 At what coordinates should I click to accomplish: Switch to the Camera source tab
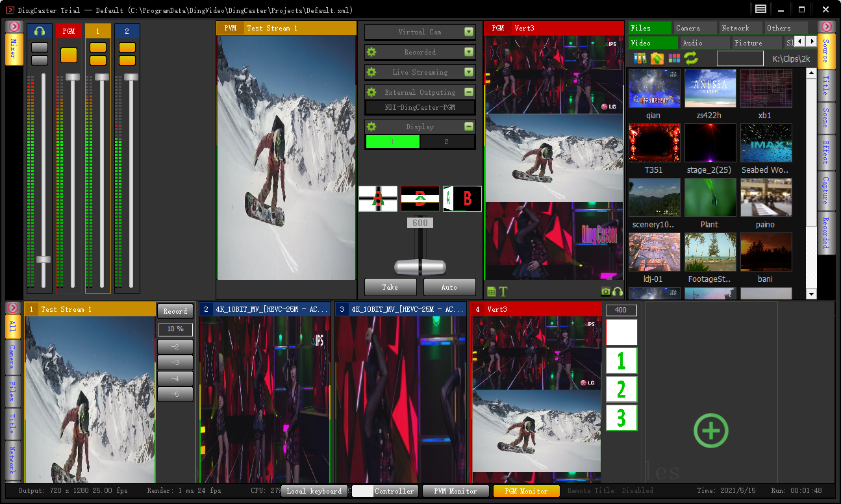coord(695,28)
